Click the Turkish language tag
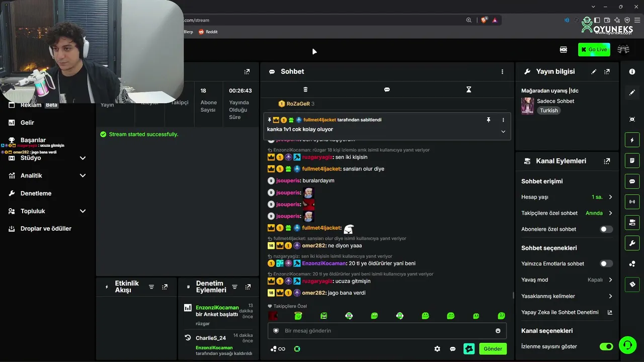 click(549, 111)
